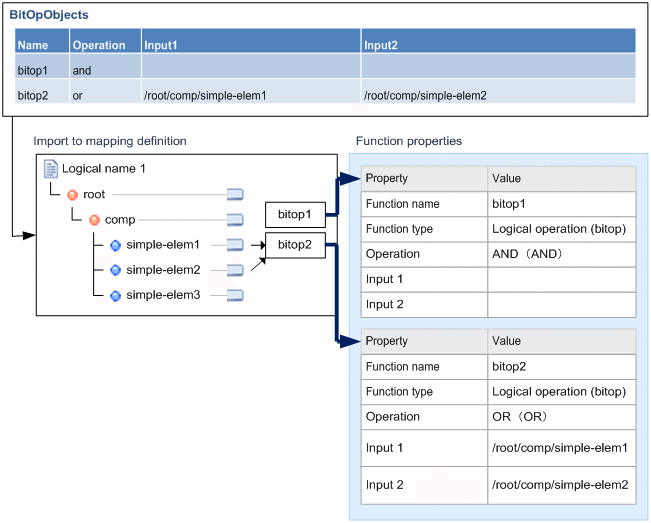Click the connector port beside root
This screenshot has height=523, width=651.
[x=236, y=194]
